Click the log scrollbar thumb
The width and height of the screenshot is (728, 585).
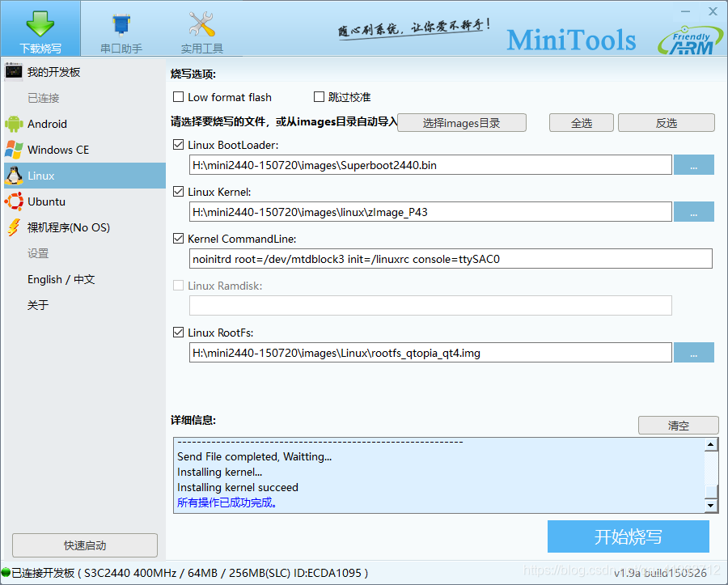[711, 491]
